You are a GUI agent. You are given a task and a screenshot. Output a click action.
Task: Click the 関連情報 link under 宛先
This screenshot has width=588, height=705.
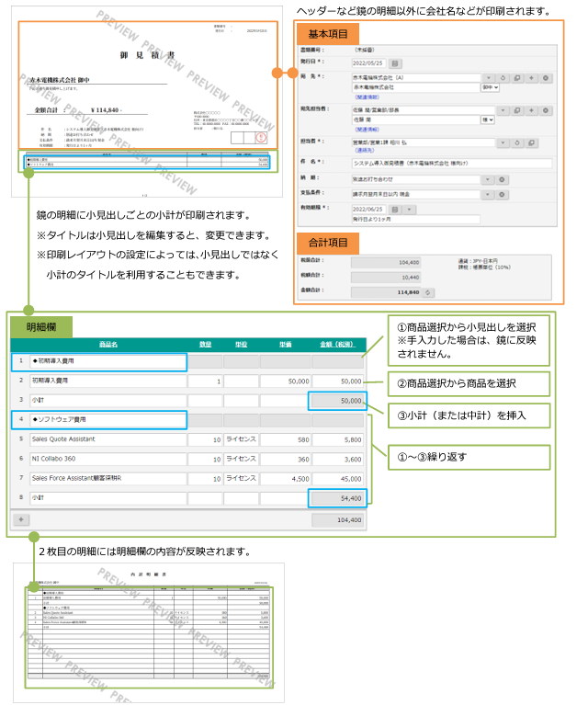pyautogui.click(x=367, y=97)
